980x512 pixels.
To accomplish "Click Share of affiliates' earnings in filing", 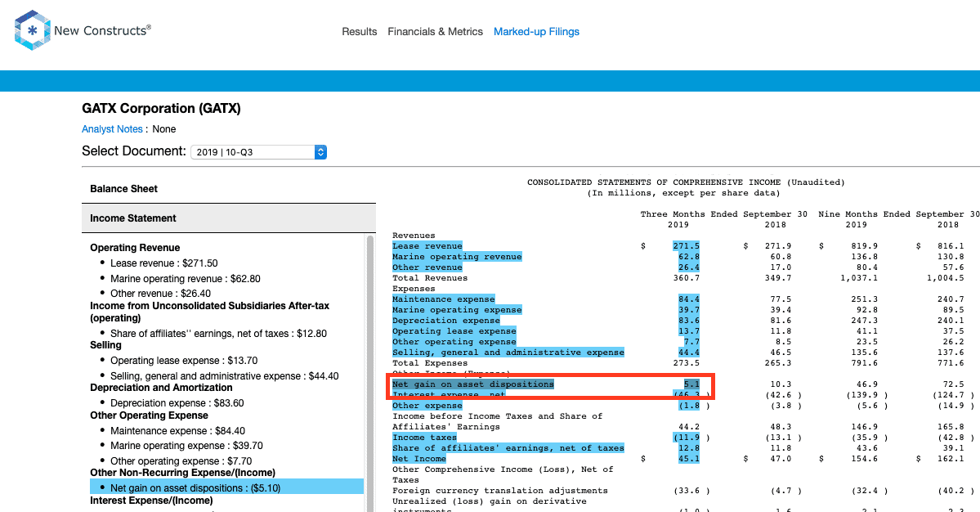I will point(508,448).
